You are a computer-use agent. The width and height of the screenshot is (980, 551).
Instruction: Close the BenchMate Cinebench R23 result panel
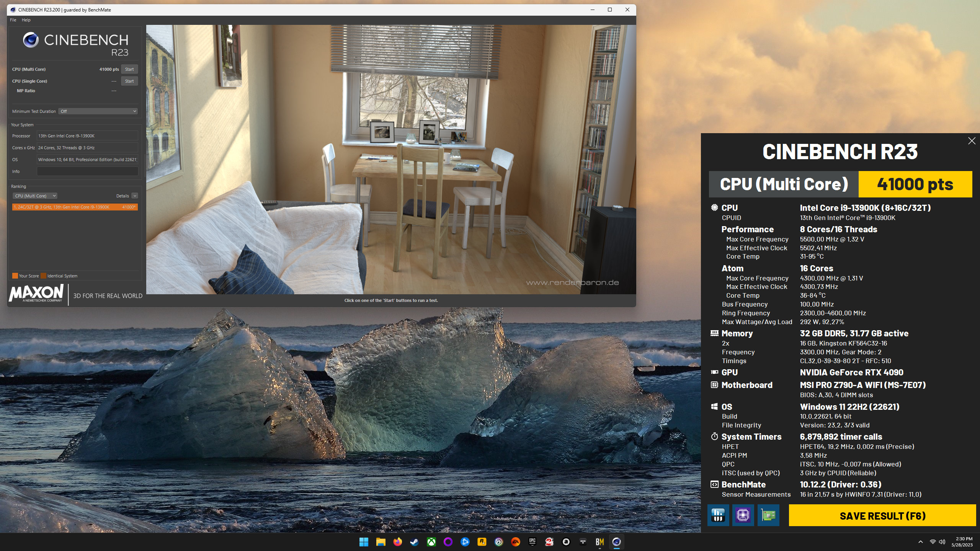point(972,141)
